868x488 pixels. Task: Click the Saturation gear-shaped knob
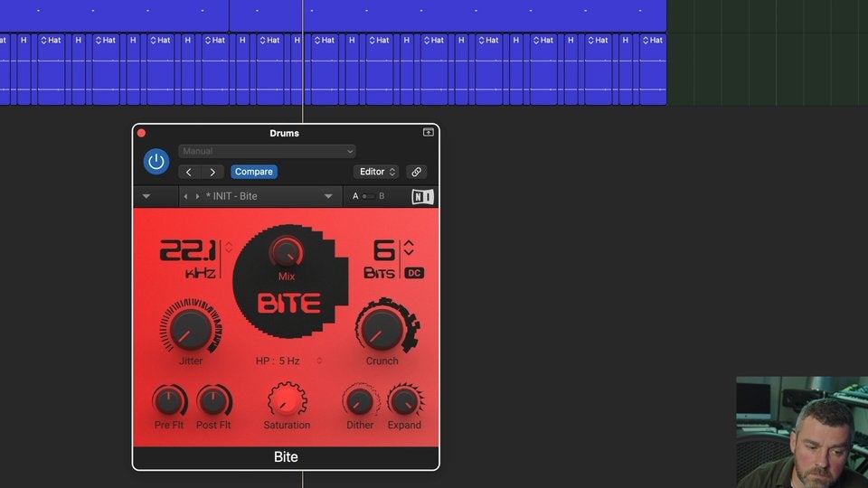click(x=287, y=400)
